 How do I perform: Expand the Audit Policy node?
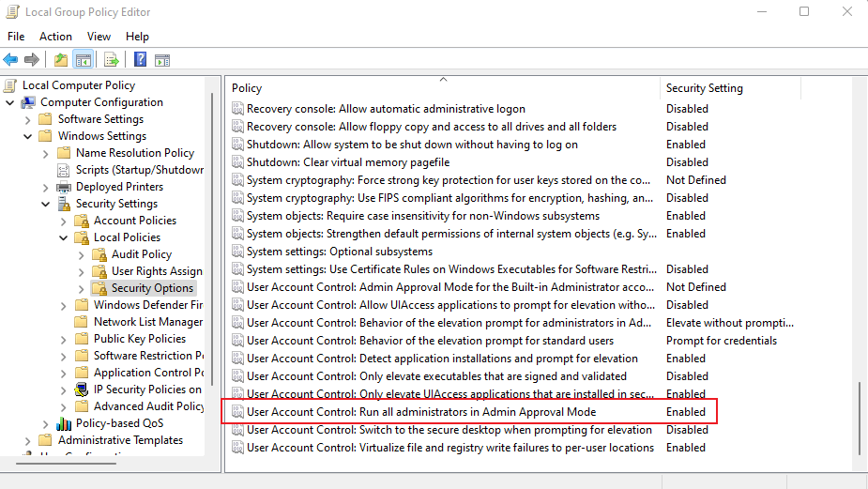tap(81, 254)
